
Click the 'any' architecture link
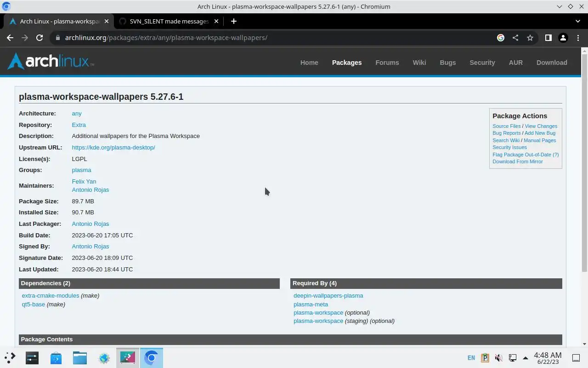click(x=77, y=114)
